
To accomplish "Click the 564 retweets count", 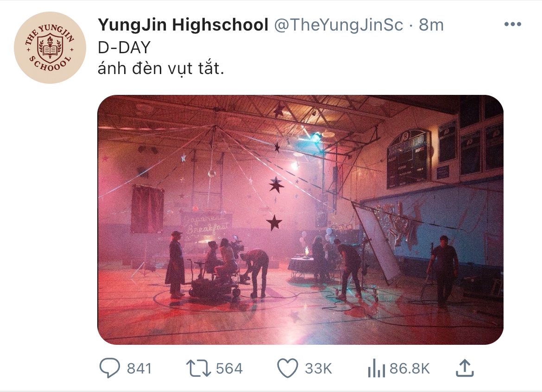I will [229, 368].
